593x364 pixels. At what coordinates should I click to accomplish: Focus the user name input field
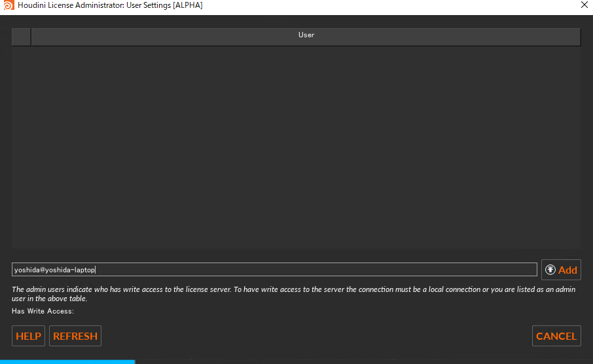274,270
